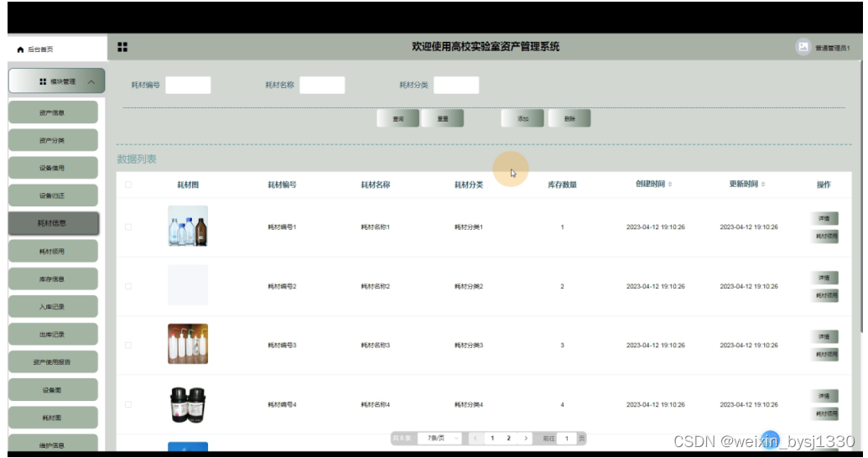868x458 pixels.
Task: Go to the next page with the right arrow
Action: click(526, 438)
